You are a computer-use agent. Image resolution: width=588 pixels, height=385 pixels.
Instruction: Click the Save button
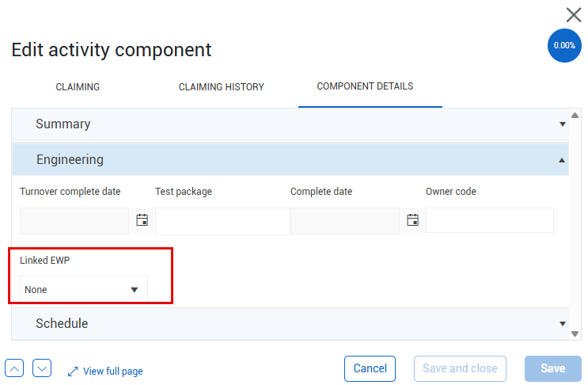pos(553,368)
